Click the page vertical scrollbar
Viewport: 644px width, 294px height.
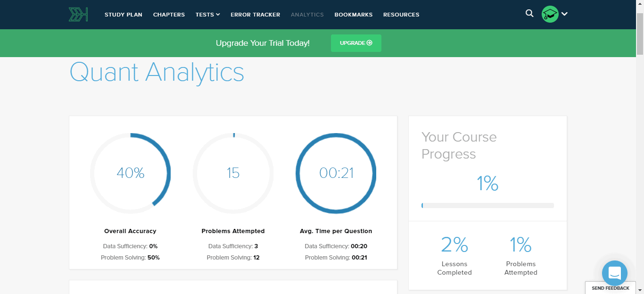tap(640, 142)
